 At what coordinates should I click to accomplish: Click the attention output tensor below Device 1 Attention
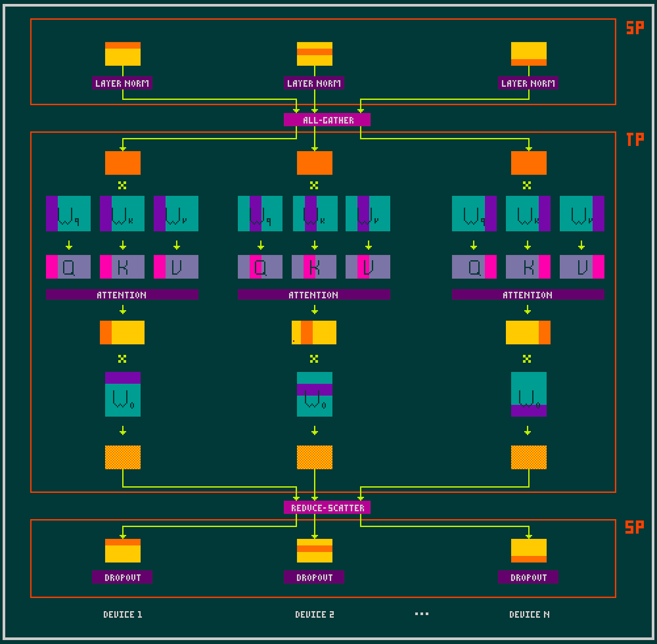coord(122,332)
